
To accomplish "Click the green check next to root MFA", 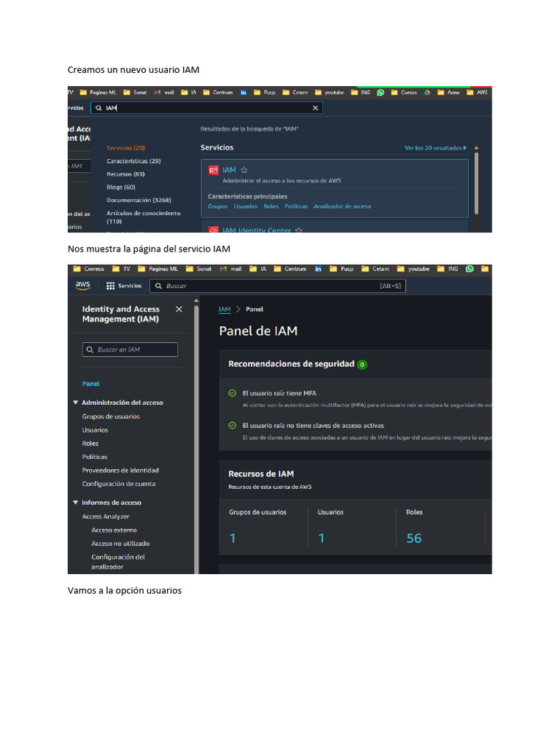I will click(233, 393).
